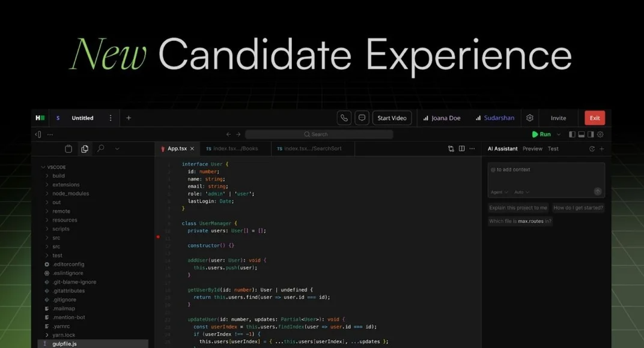Open editor more actions ellipsis

[x=472, y=149]
